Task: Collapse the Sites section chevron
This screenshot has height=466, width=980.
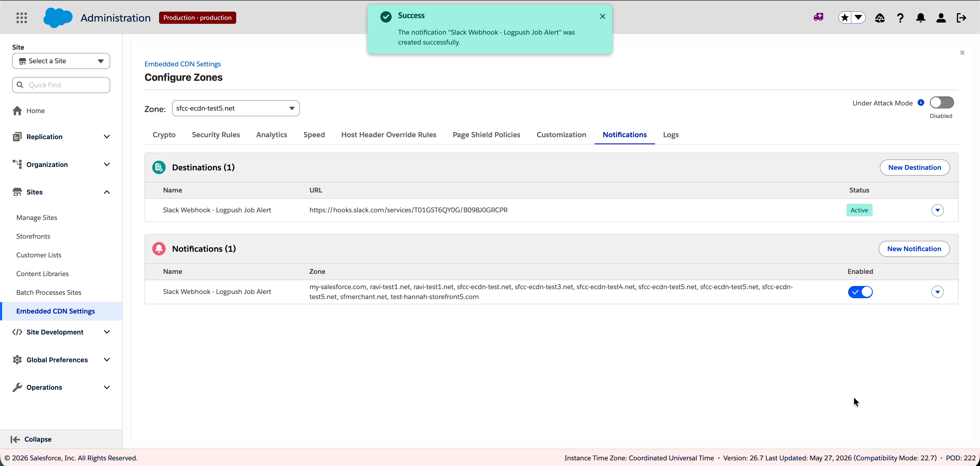Action: [107, 192]
